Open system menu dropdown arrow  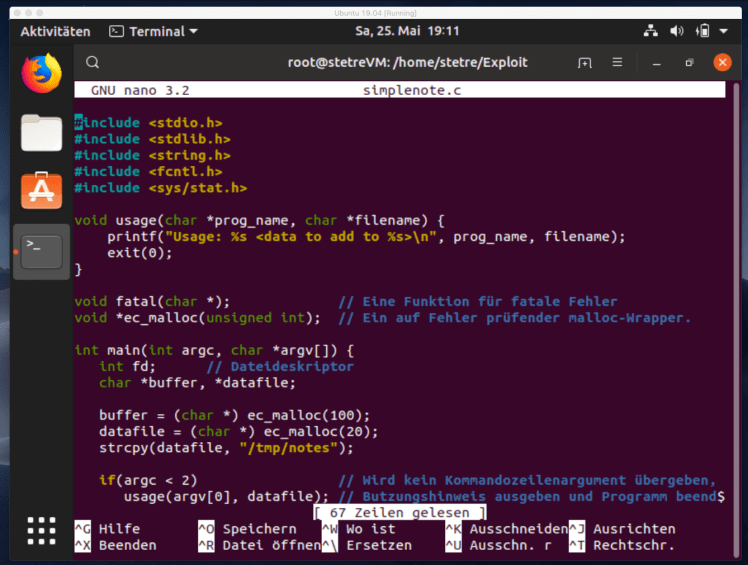[723, 31]
